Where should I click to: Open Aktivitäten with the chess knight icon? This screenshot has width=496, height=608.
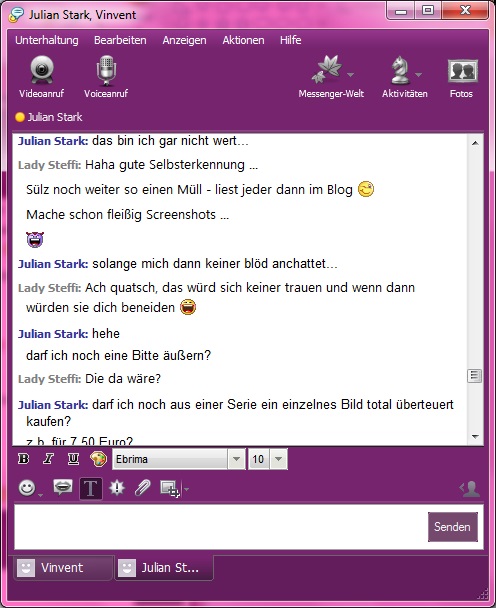(x=401, y=71)
